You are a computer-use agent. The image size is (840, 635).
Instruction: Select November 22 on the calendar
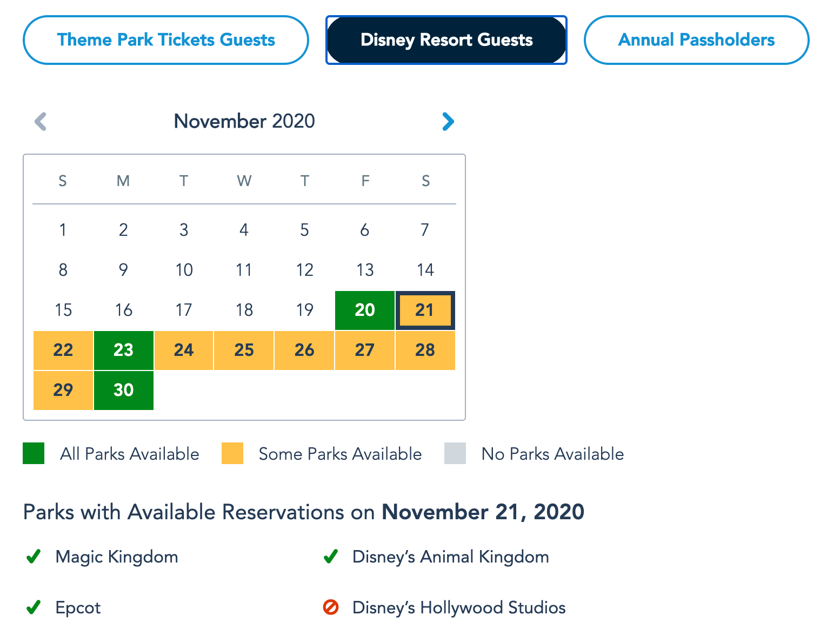tap(63, 350)
